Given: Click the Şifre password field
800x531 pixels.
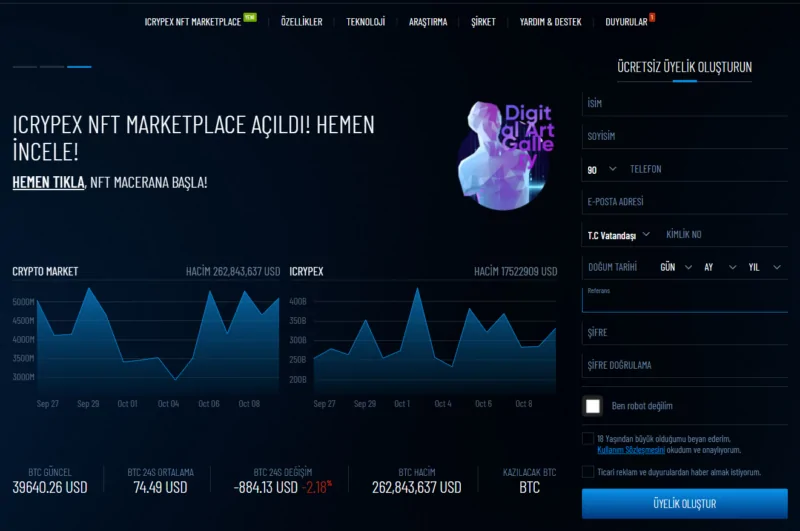Looking at the screenshot, I should click(x=685, y=333).
